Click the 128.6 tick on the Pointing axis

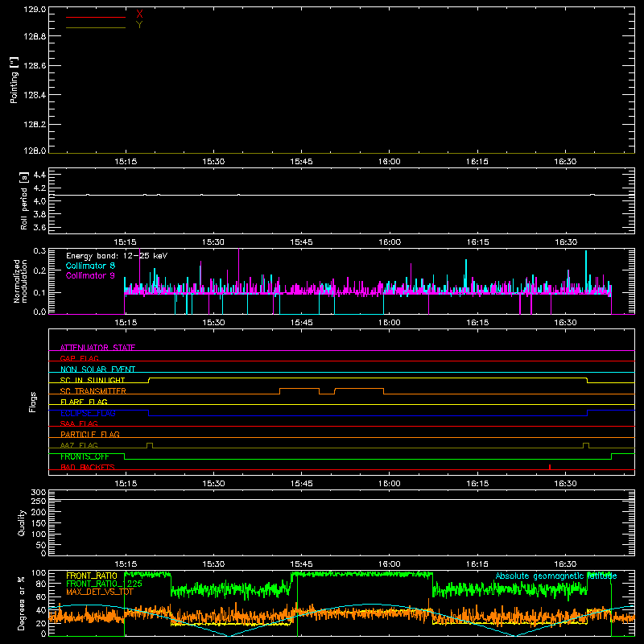click(35, 66)
